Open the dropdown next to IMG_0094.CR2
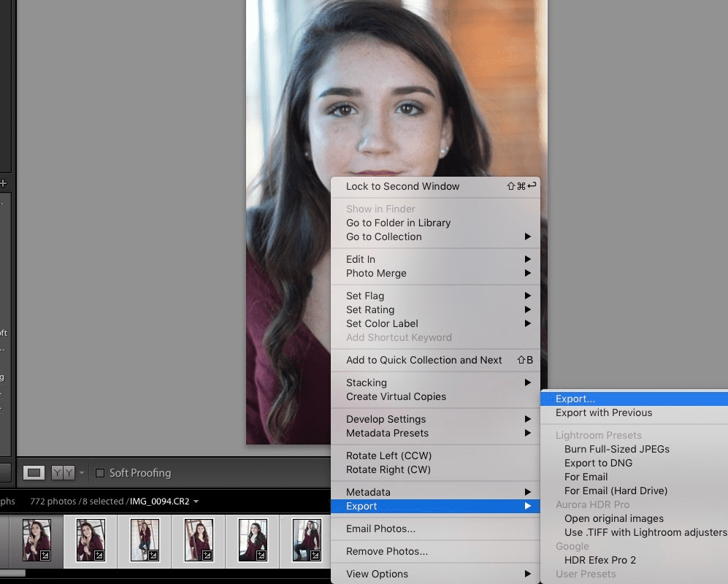The width and height of the screenshot is (728, 584). (x=195, y=502)
